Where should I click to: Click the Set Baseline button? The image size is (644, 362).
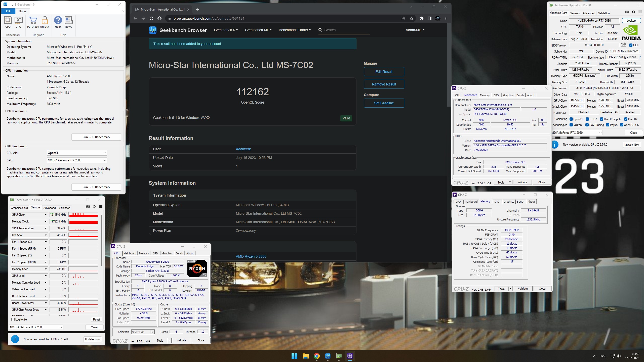pos(384,103)
